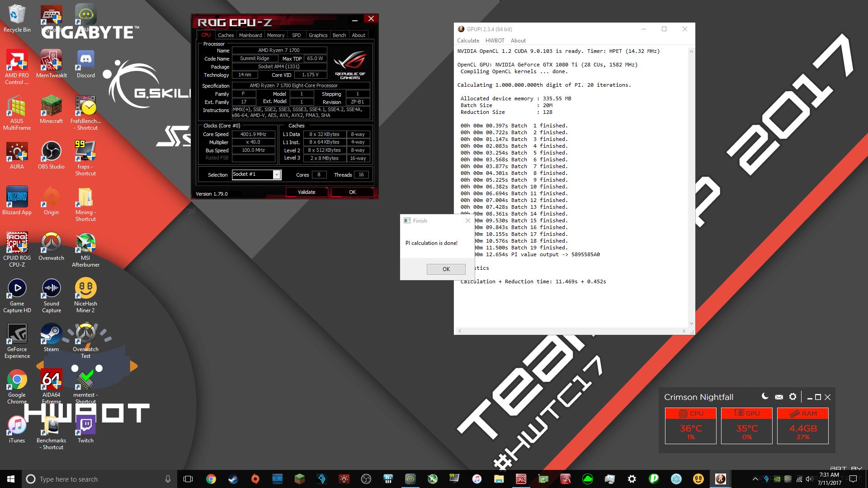Open Google Chrome desktop icon

click(x=17, y=387)
